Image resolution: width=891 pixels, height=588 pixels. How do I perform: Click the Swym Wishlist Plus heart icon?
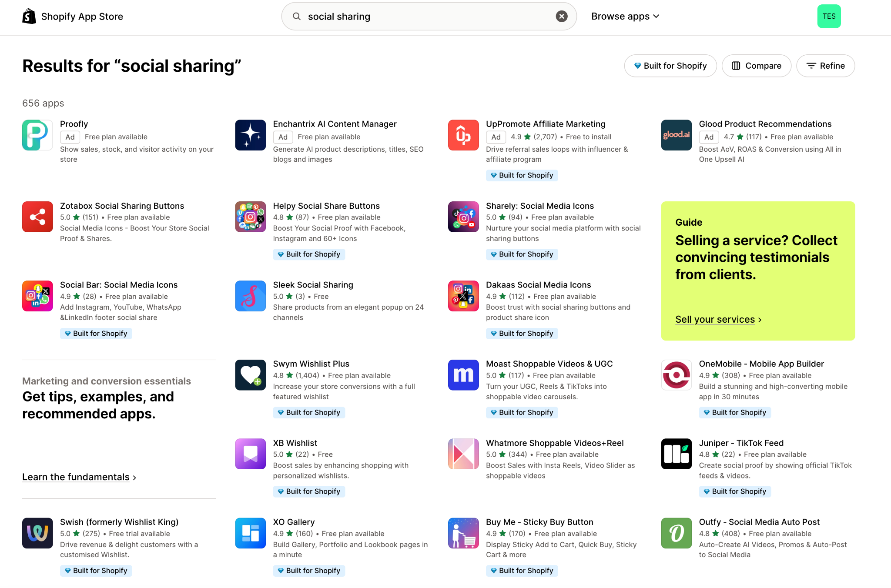(250, 375)
